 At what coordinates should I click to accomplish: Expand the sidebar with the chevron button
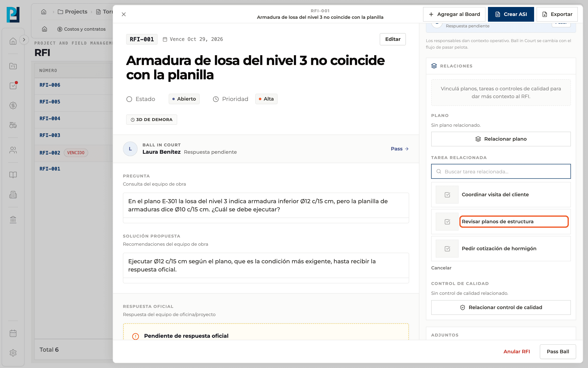pos(24,40)
